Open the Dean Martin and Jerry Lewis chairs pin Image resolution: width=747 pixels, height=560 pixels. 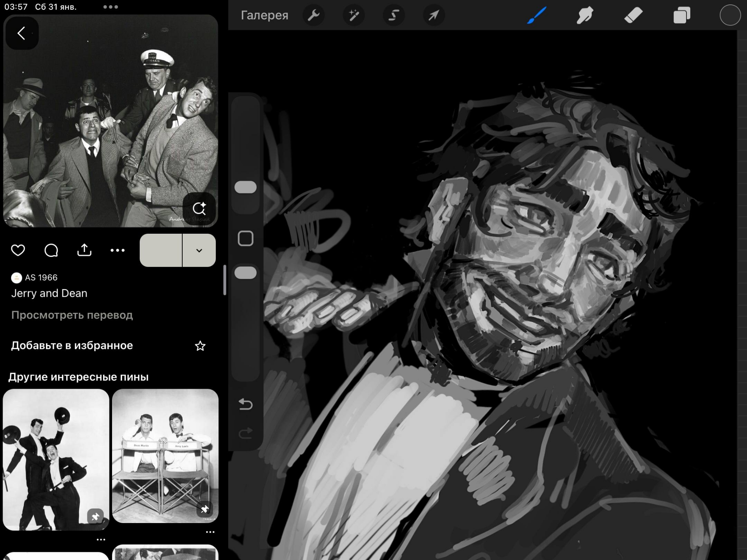click(x=165, y=455)
